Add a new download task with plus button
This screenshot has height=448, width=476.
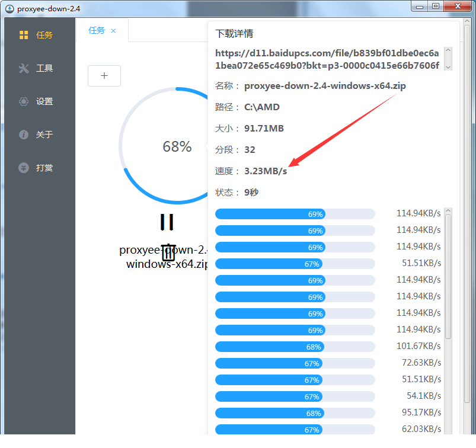[x=104, y=76]
